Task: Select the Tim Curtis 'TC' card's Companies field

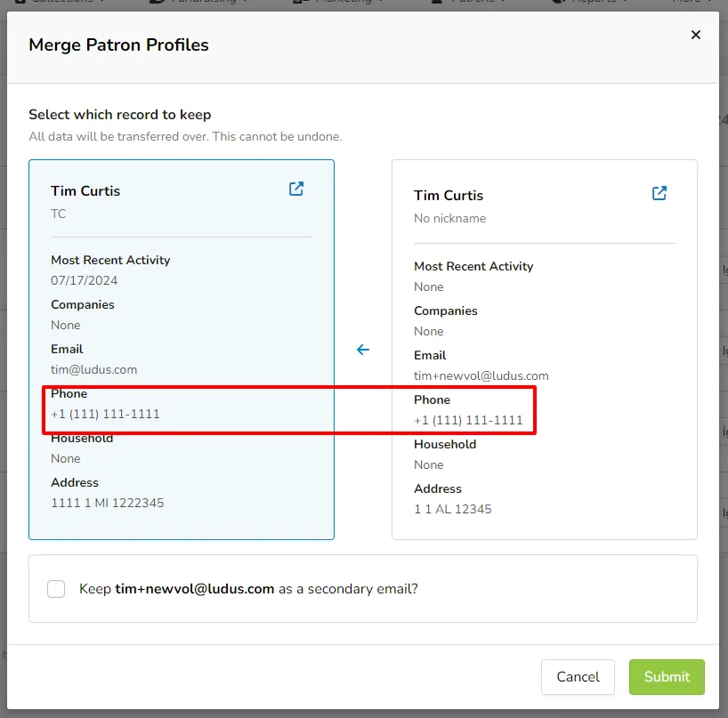Action: click(x=83, y=315)
